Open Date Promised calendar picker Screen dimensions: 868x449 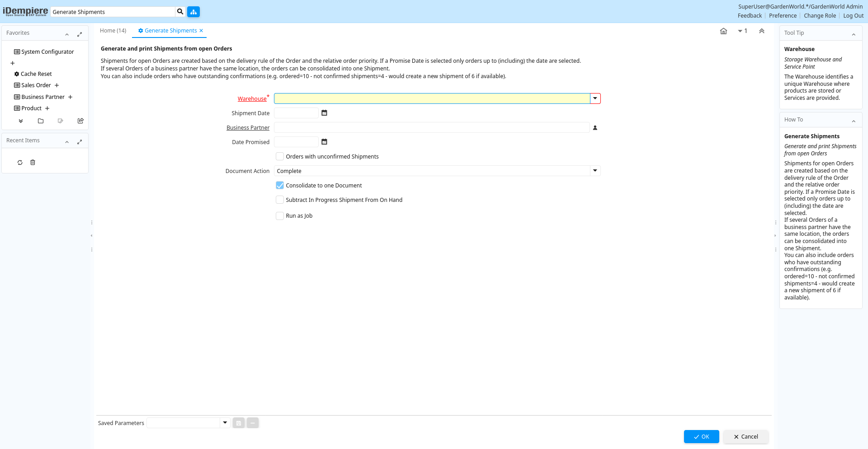pyautogui.click(x=324, y=142)
